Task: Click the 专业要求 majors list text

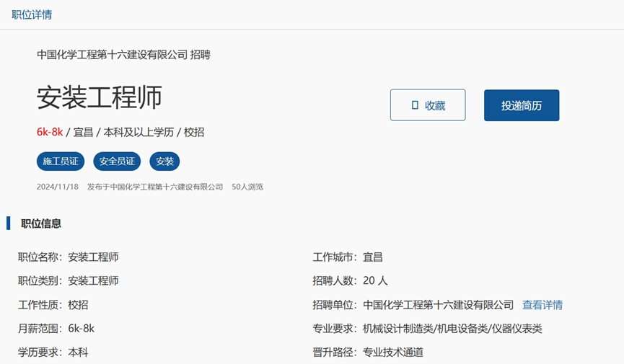Action: pyautogui.click(x=452, y=329)
